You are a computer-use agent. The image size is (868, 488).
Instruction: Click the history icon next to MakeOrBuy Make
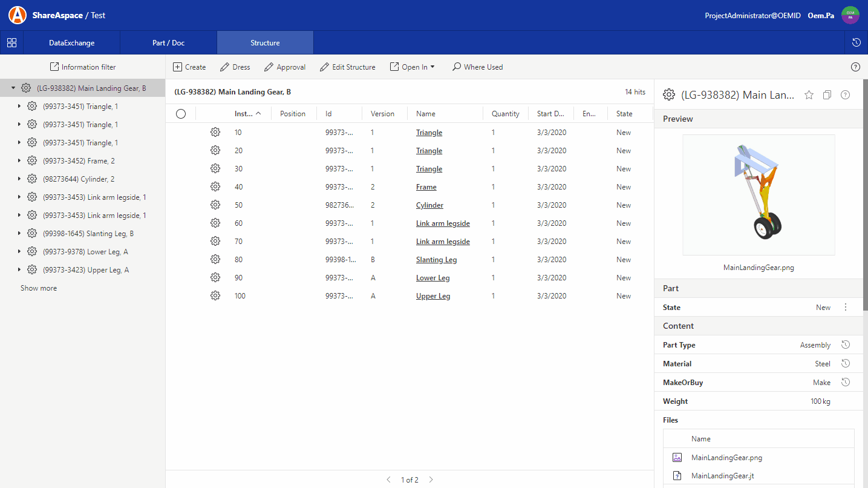pyautogui.click(x=845, y=382)
